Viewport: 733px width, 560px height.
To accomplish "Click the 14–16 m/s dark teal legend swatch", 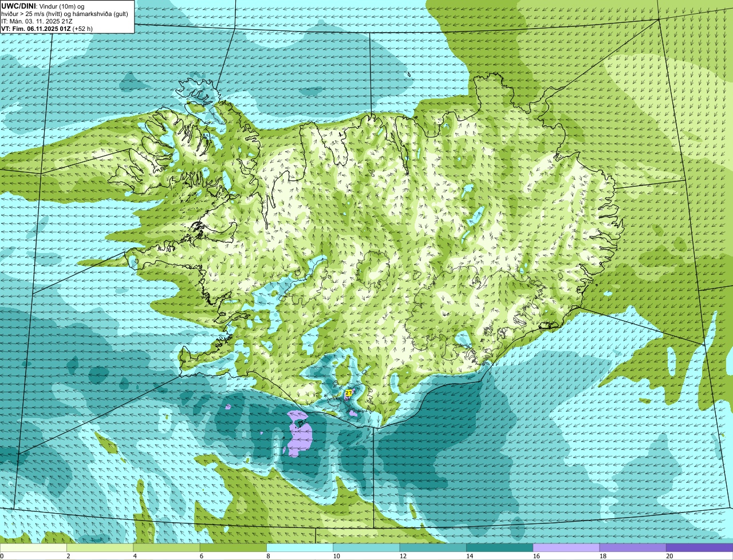I will (x=500, y=547).
